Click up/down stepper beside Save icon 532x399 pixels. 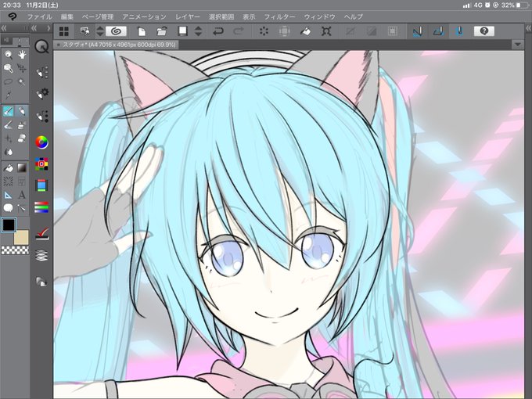click(199, 31)
